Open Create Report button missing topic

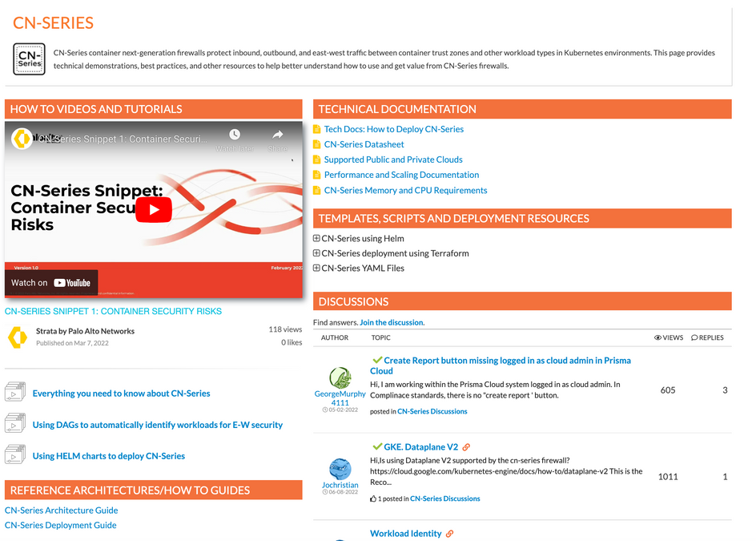(501, 365)
